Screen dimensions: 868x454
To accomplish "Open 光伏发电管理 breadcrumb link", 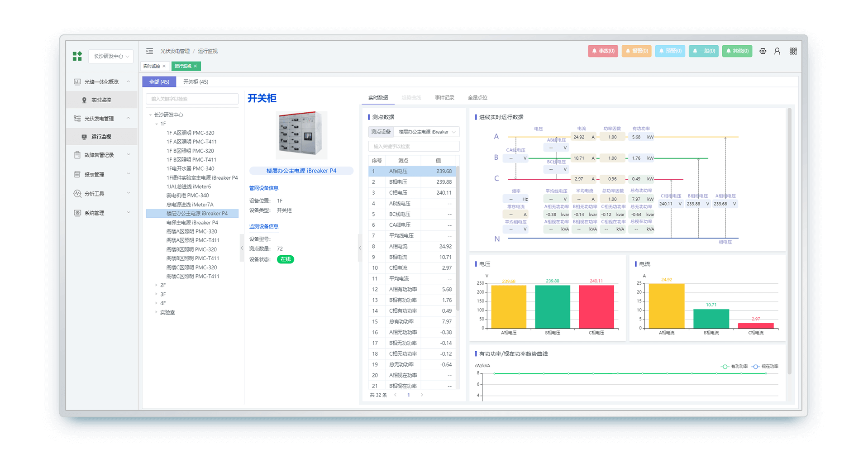I will (175, 51).
